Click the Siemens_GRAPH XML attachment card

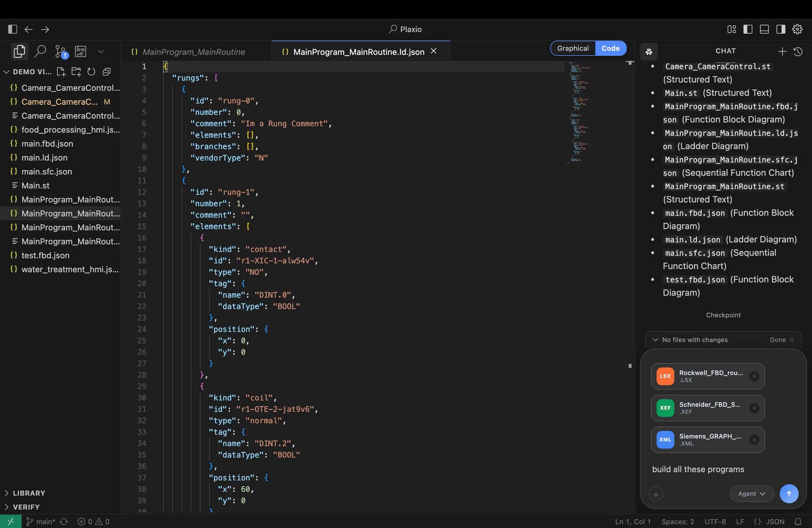point(708,439)
